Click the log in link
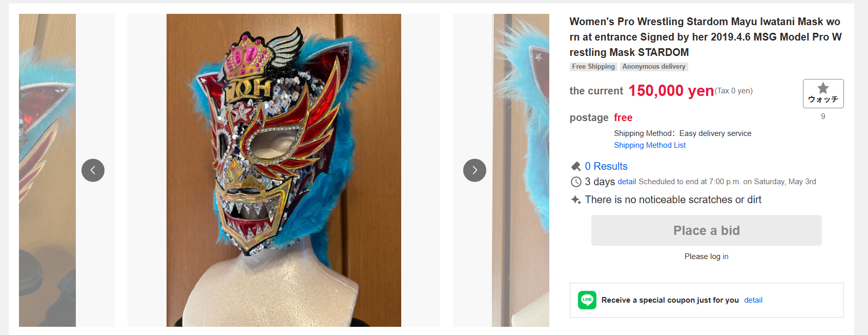868x335 pixels. (726, 257)
